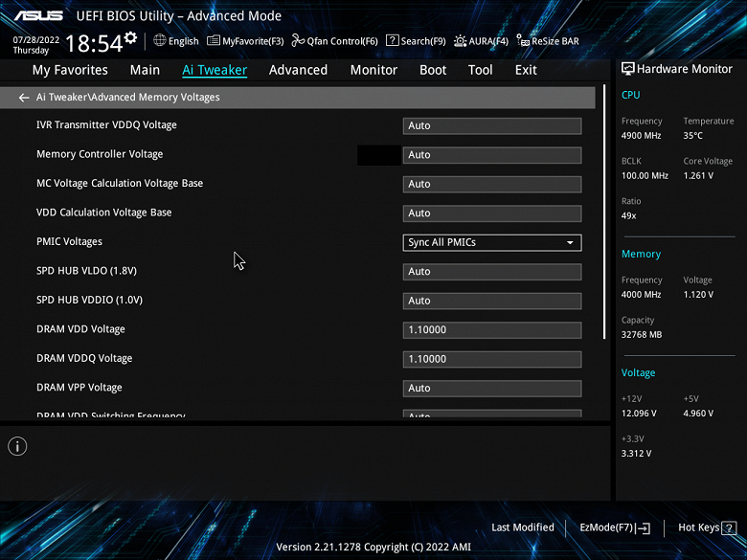Toggle the ReSize BAR icon
The height and width of the screenshot is (560, 747).
click(523, 41)
